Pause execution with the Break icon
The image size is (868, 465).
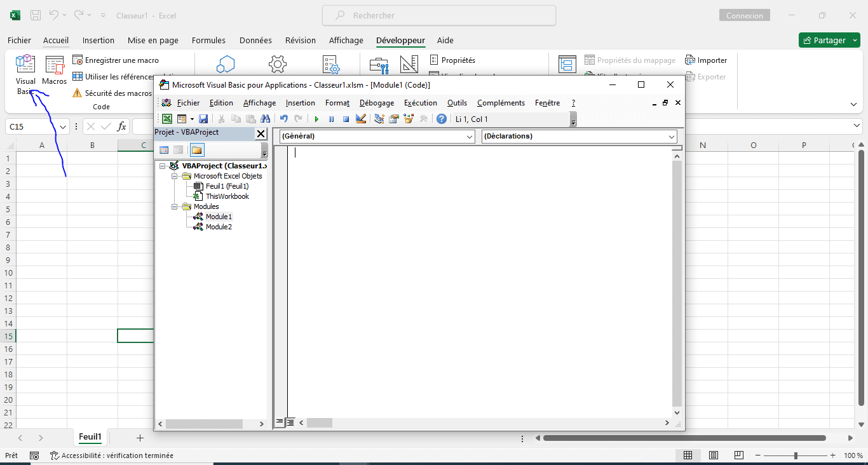(331, 119)
